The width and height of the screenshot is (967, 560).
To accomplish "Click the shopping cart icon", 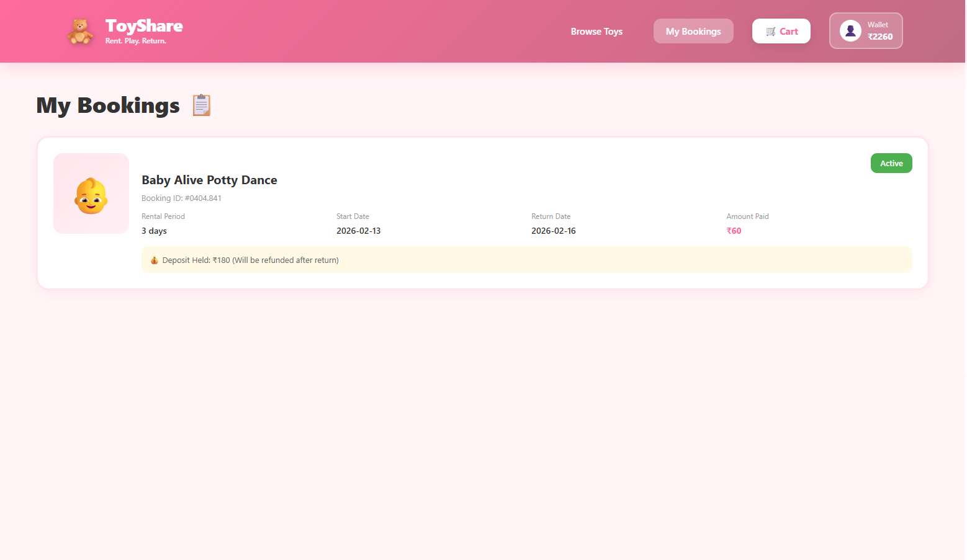I will tap(771, 32).
